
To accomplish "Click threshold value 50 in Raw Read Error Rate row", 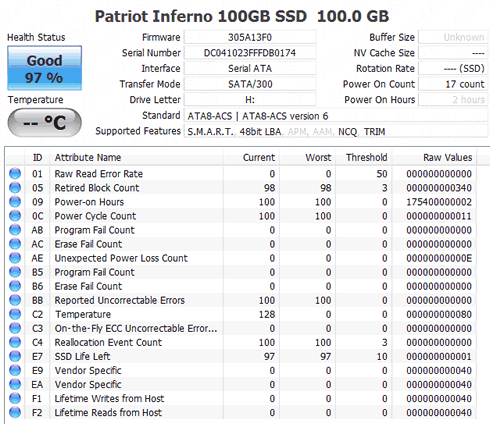I will [x=382, y=174].
